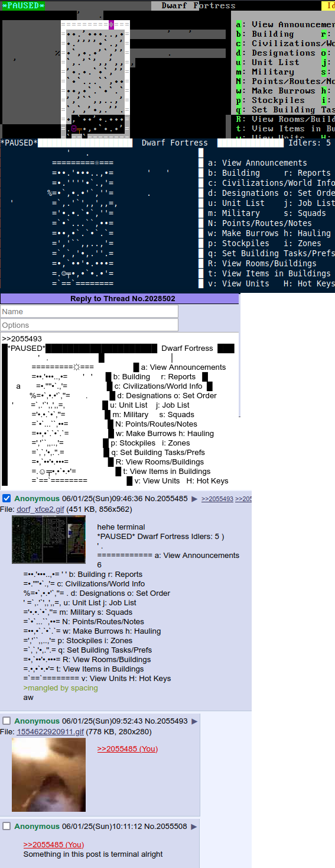Check the box on post No.2055493

pos(7,721)
